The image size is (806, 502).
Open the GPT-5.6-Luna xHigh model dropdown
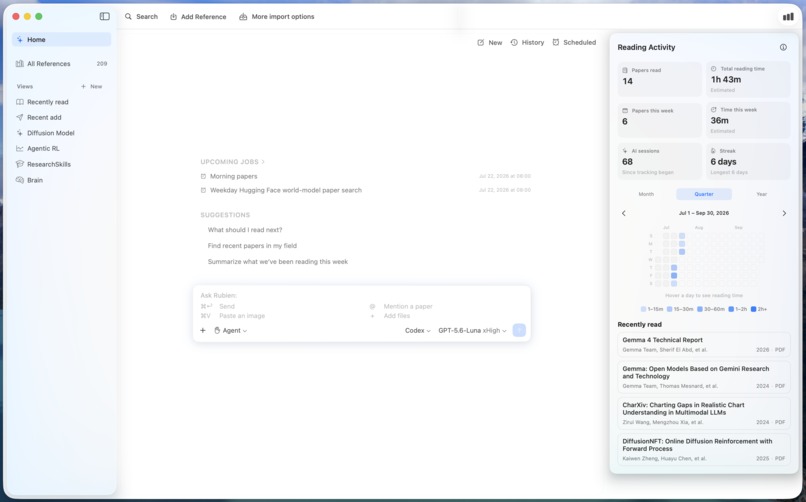(472, 330)
